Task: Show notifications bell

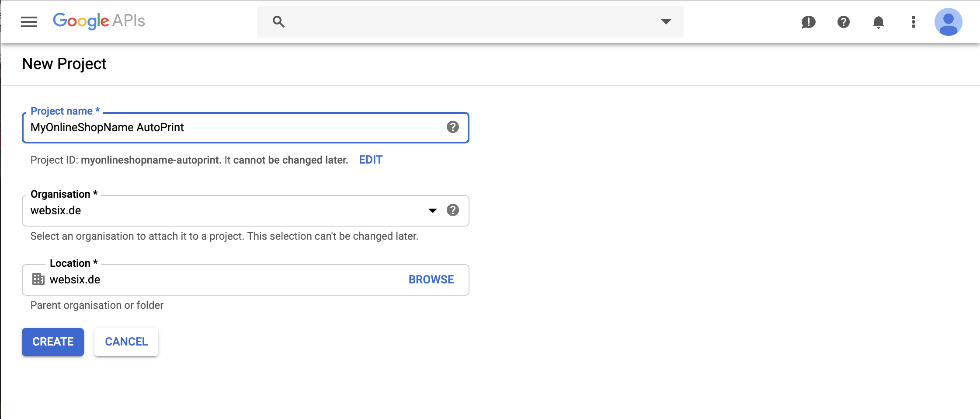Action: click(x=878, y=22)
